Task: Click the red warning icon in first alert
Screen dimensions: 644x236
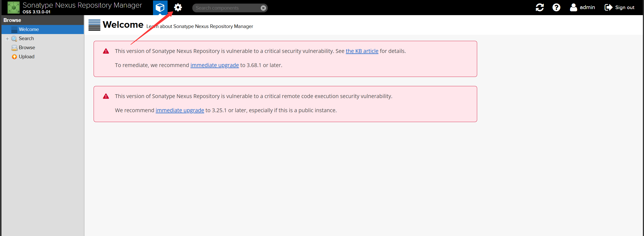Action: point(106,51)
